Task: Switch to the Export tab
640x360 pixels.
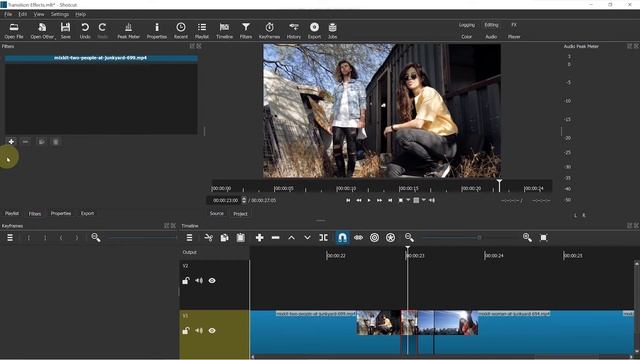Action: tap(87, 213)
